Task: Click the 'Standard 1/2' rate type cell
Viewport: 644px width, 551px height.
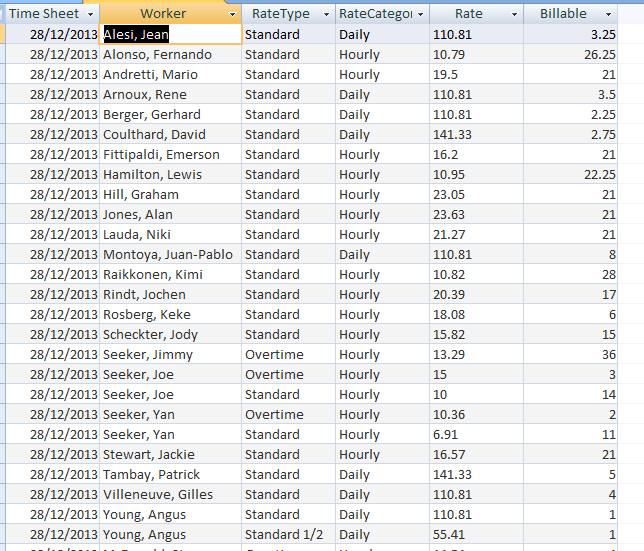Action: pos(289,535)
